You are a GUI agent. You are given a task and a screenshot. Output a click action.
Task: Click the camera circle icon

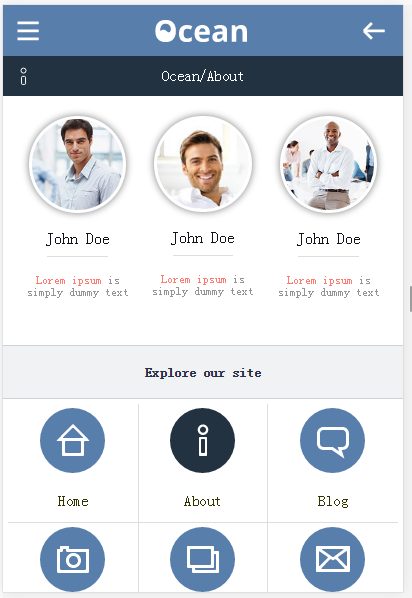click(72, 559)
